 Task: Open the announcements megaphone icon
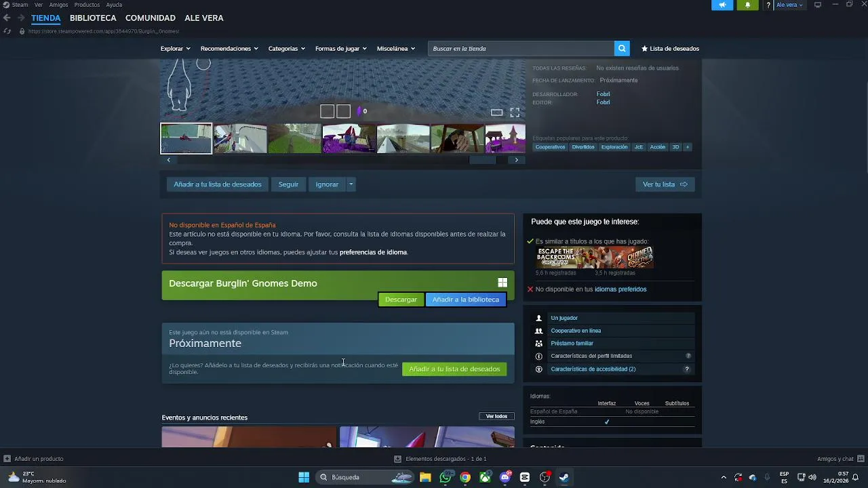[722, 5]
